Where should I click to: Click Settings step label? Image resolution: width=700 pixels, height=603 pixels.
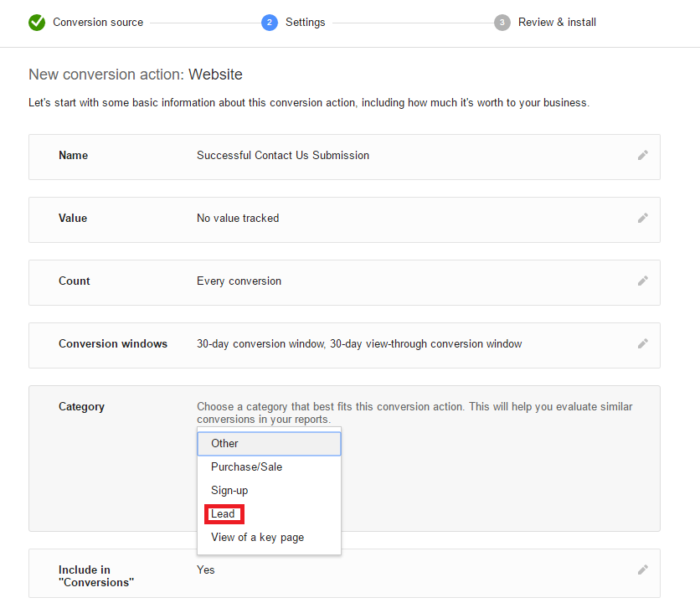(x=306, y=23)
